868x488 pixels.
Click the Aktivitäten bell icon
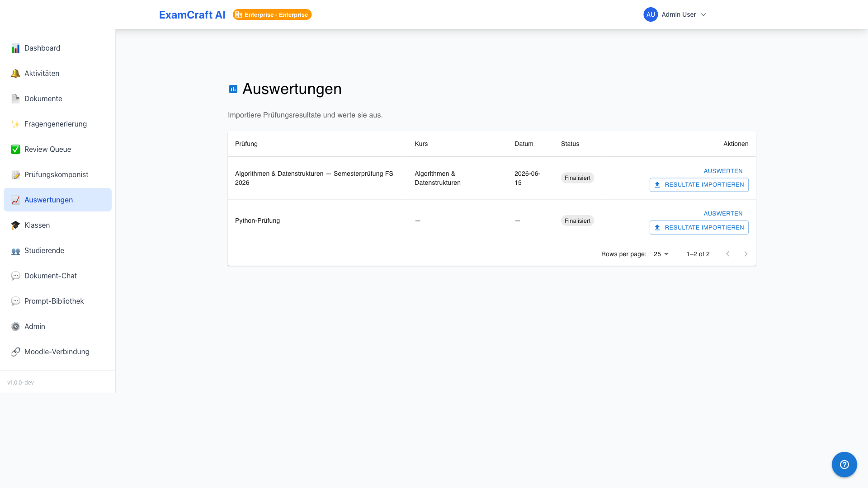pos(15,74)
